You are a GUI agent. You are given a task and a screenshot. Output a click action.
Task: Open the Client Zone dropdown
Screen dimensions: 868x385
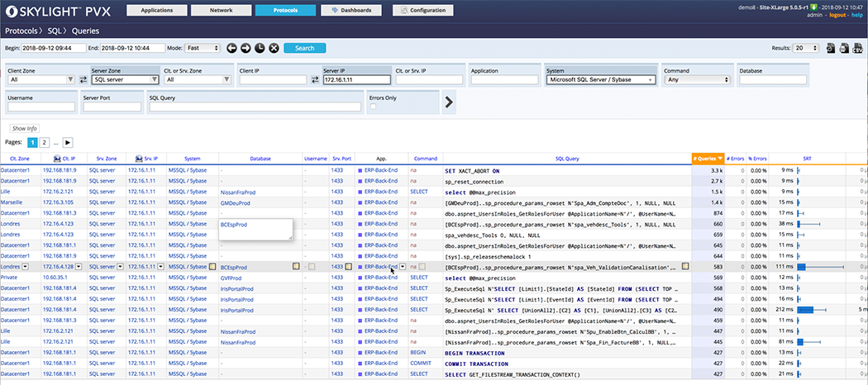coord(41,79)
